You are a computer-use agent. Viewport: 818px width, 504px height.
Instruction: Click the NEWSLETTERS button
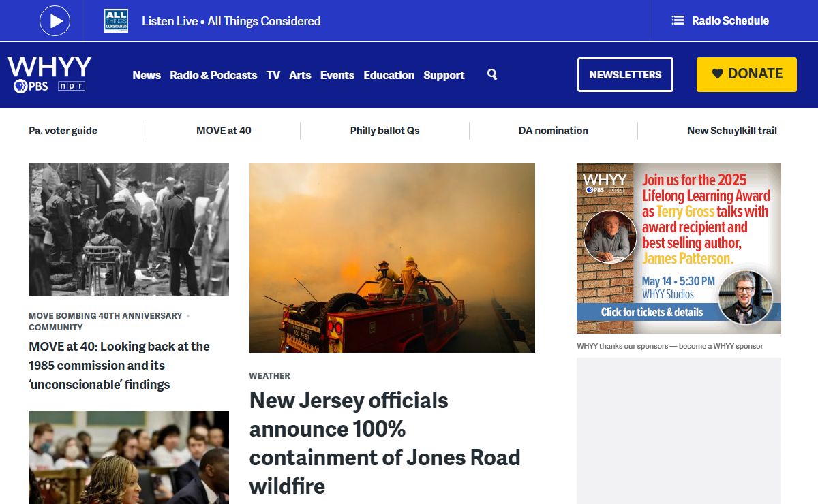pyautogui.click(x=625, y=74)
